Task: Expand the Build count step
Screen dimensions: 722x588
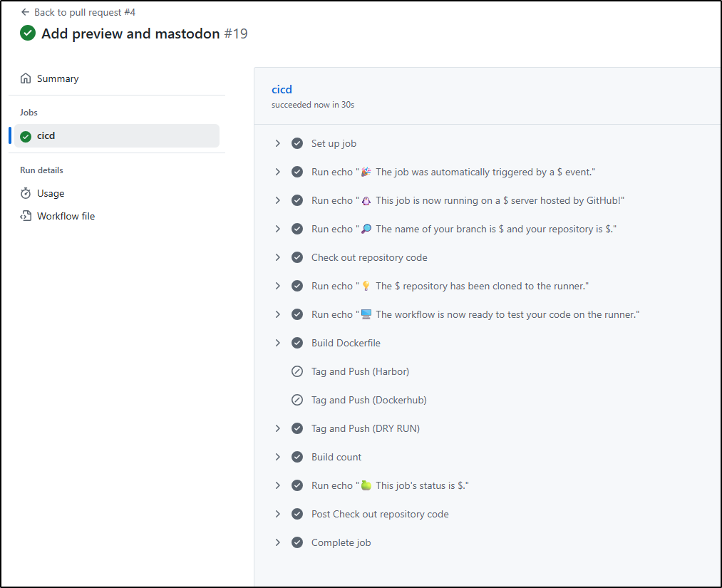Action: pos(278,457)
